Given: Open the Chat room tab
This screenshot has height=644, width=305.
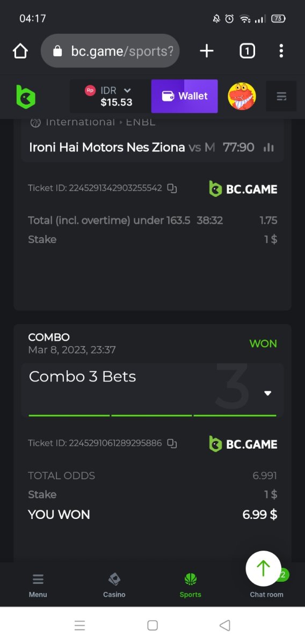Looking at the screenshot, I should [266, 594].
